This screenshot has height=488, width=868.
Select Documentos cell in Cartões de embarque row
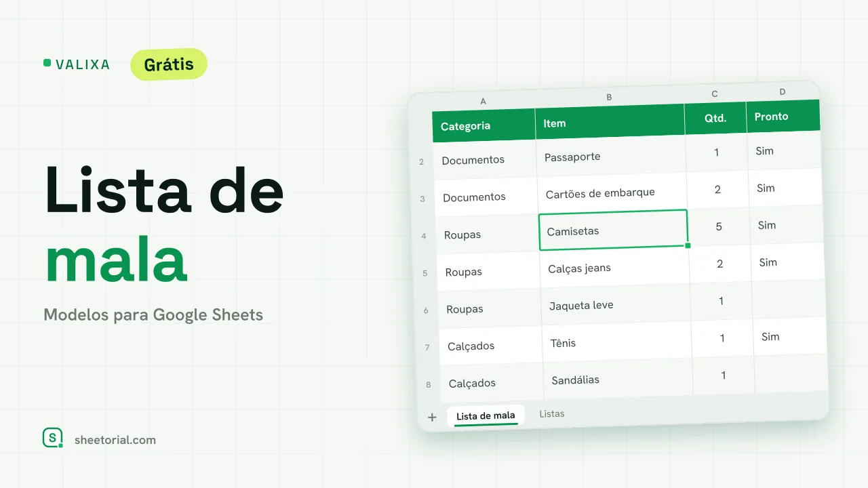point(486,197)
